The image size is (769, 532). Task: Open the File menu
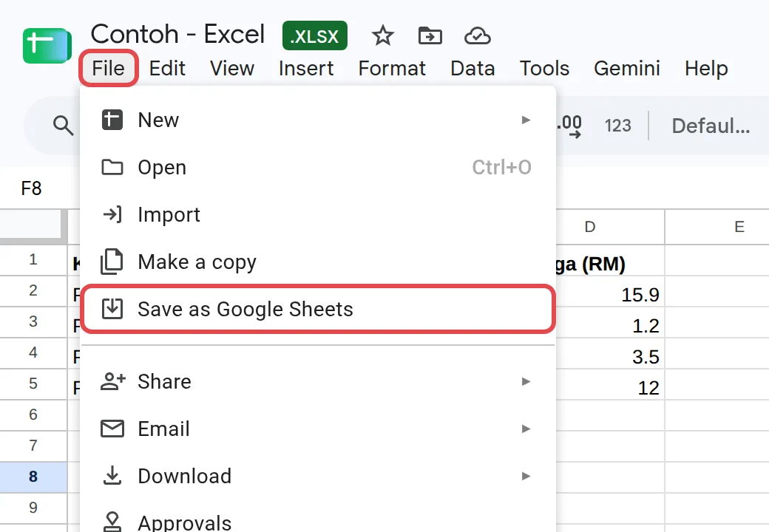(x=109, y=69)
